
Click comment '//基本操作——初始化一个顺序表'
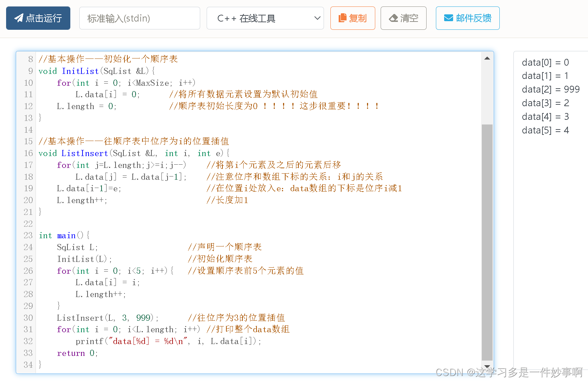pos(108,59)
